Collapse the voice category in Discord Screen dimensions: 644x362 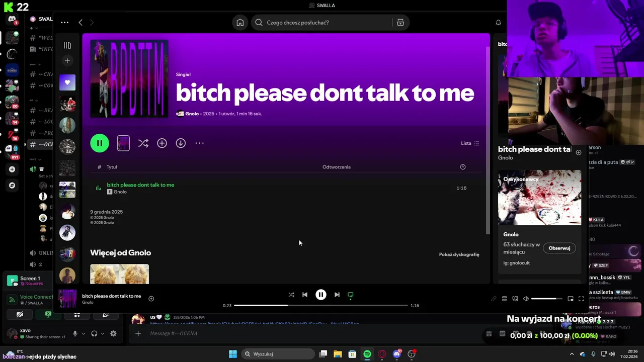click(x=34, y=159)
